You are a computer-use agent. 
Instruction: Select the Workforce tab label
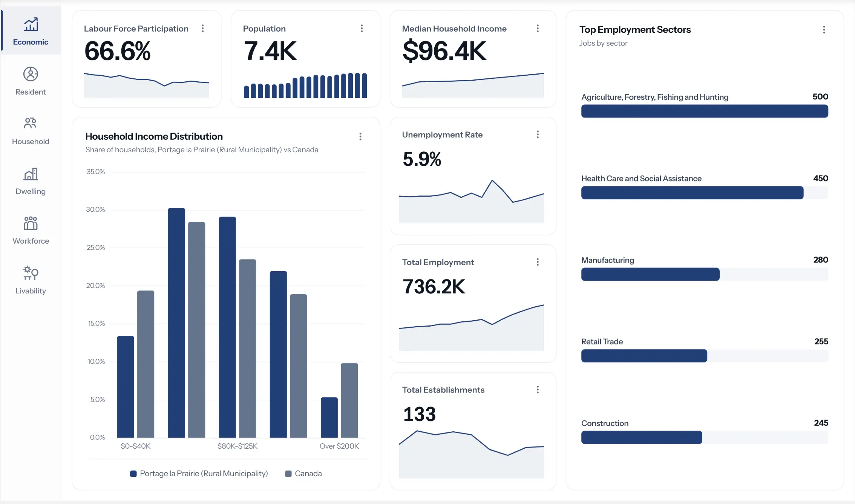pyautogui.click(x=31, y=241)
